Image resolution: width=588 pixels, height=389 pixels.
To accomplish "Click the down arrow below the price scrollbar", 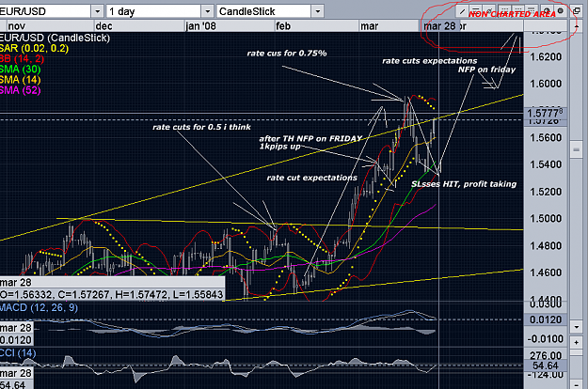I will point(577,326).
